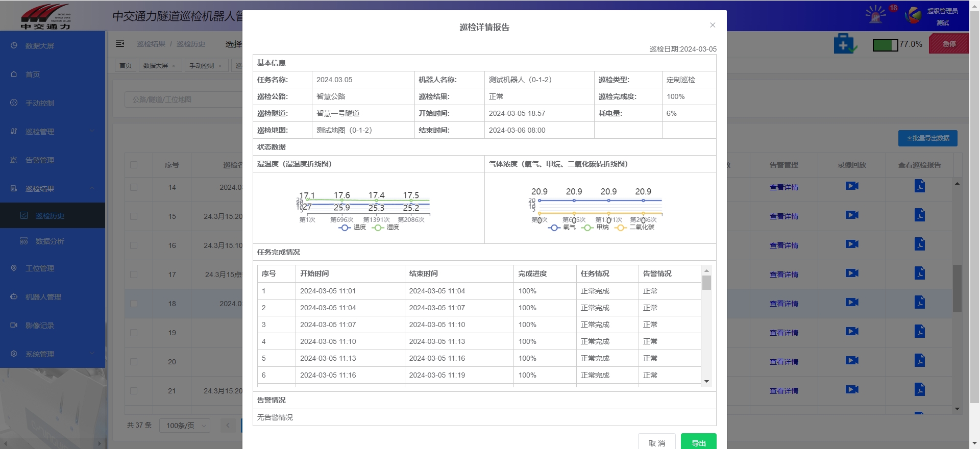Open PDF inspection report for row 19
The image size is (980, 449).
tap(920, 331)
